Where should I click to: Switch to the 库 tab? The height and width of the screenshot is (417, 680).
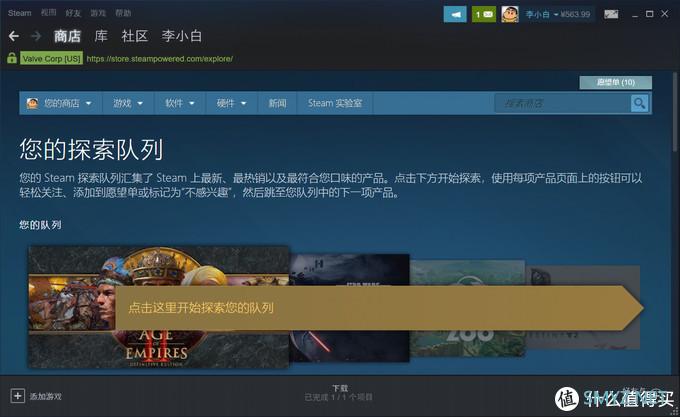click(x=101, y=36)
